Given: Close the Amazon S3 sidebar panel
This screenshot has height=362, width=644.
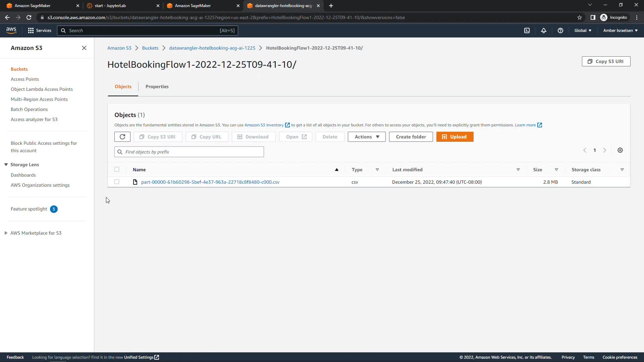Looking at the screenshot, I should [x=84, y=48].
